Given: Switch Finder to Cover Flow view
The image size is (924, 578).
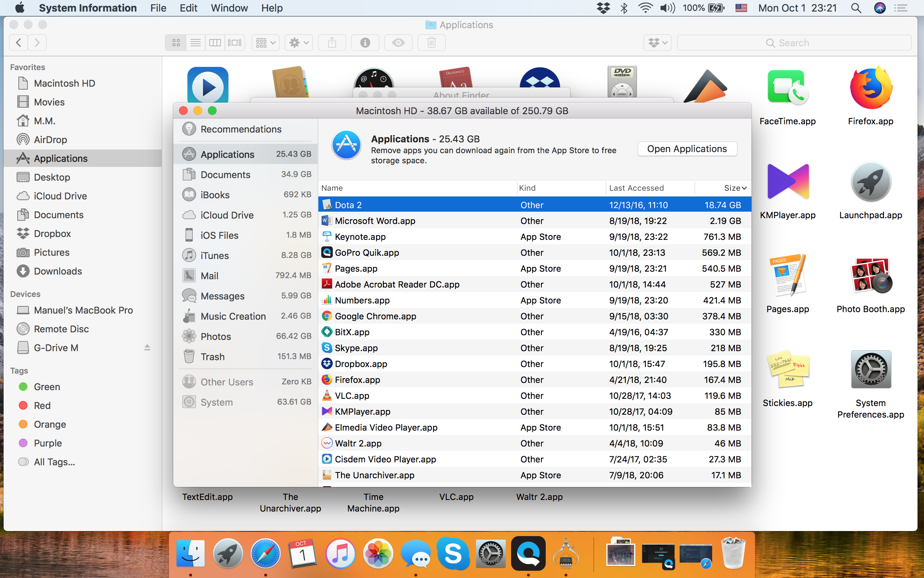Looking at the screenshot, I should tap(235, 42).
